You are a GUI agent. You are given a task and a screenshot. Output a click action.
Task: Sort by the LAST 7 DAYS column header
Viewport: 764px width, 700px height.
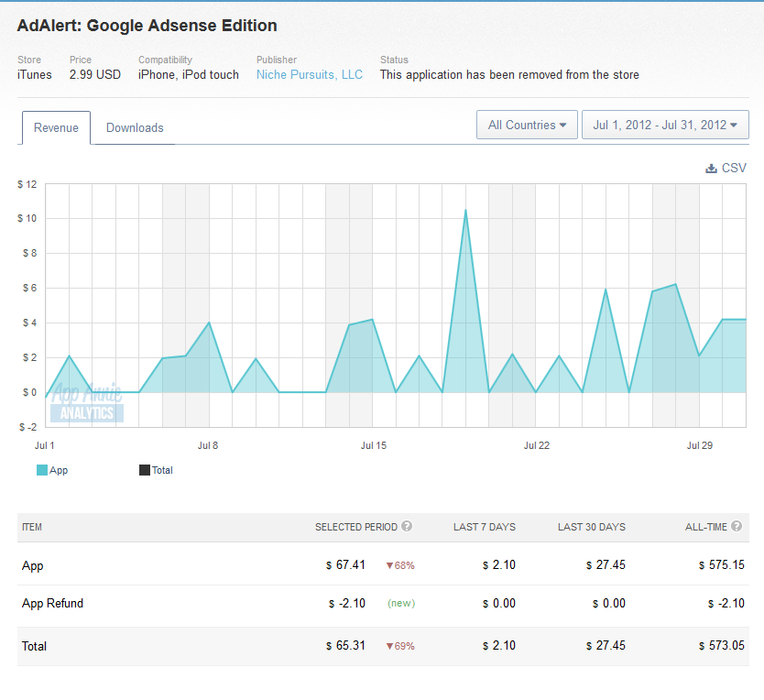click(x=485, y=527)
